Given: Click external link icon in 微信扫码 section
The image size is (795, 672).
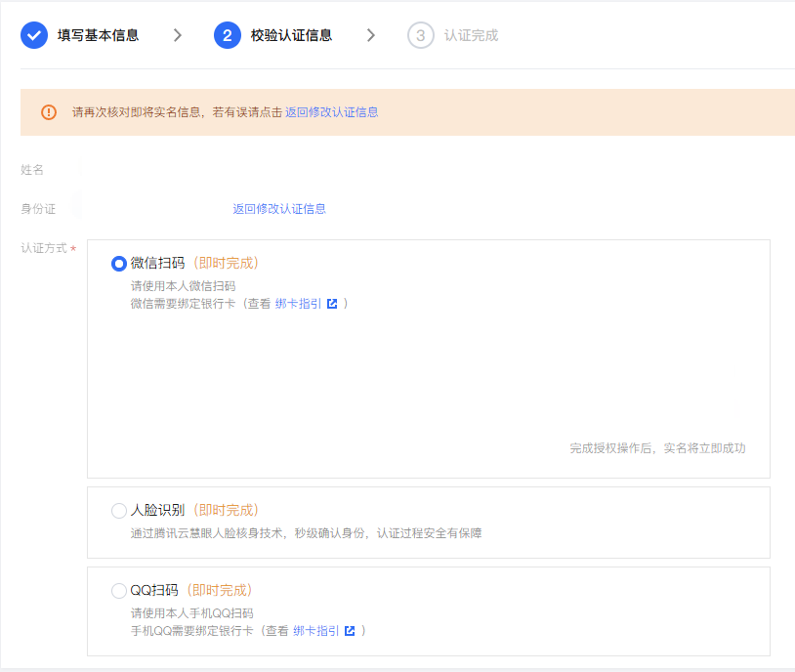Looking at the screenshot, I should (x=332, y=304).
